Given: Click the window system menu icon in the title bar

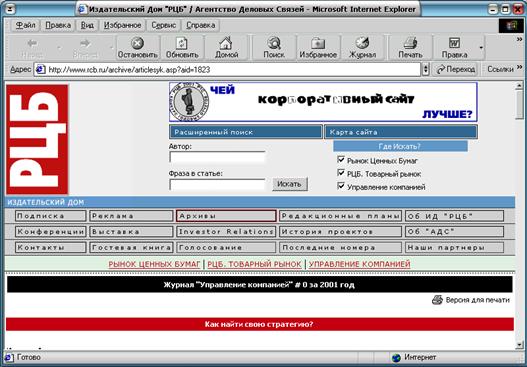Looking at the screenshot, I should click(x=10, y=9).
